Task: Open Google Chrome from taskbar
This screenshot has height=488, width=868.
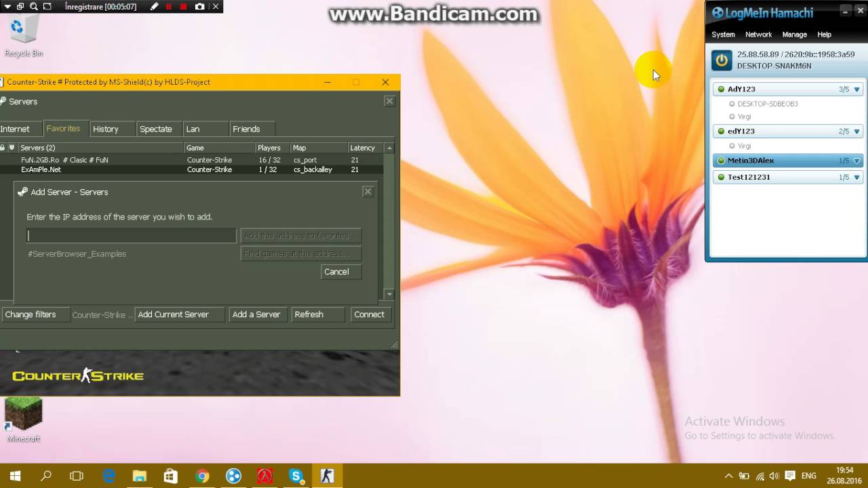Action: click(x=202, y=476)
